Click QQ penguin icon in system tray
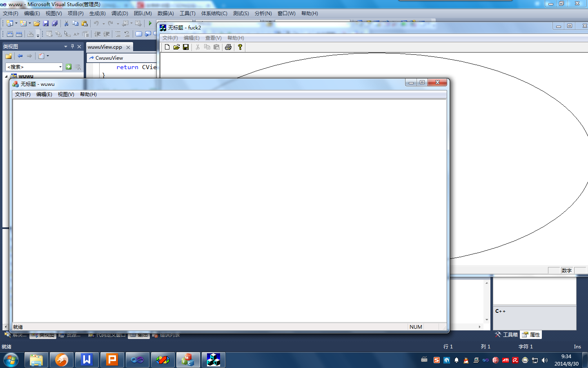This screenshot has height=368, width=588. click(466, 360)
